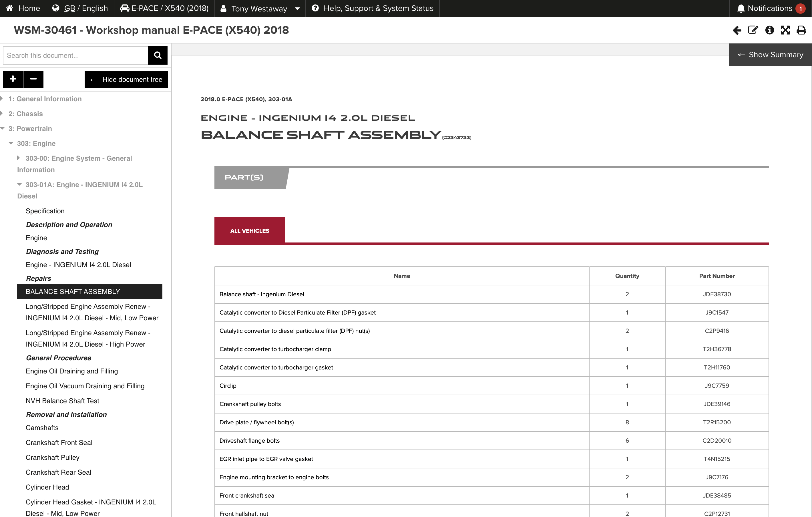The width and height of the screenshot is (812, 517).
Task: Open Long/Stripped Engine Assembly Renew - Mid, Low Power
Action: pos(92,312)
